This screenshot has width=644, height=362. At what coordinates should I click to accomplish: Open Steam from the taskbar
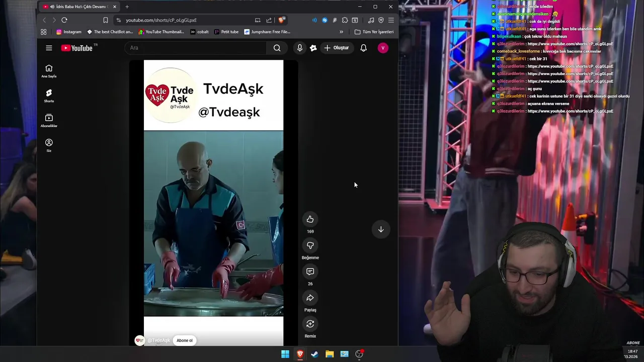(314, 354)
